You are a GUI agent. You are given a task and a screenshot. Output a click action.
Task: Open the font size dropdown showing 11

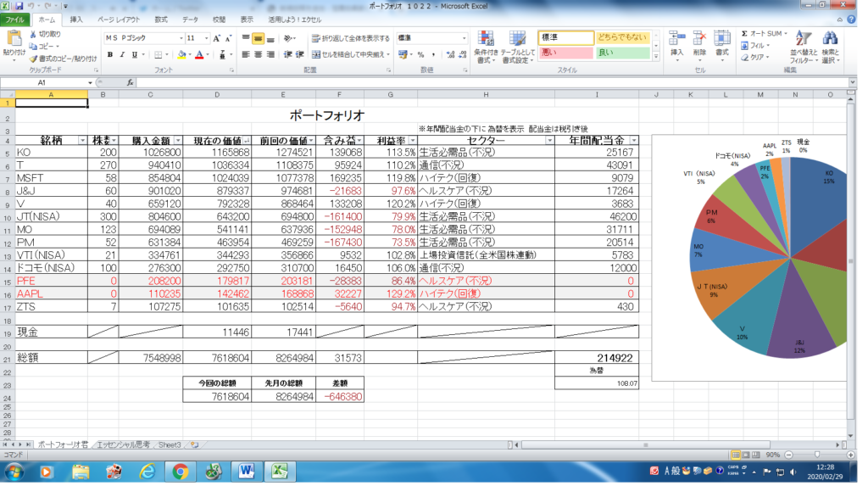[207, 38]
